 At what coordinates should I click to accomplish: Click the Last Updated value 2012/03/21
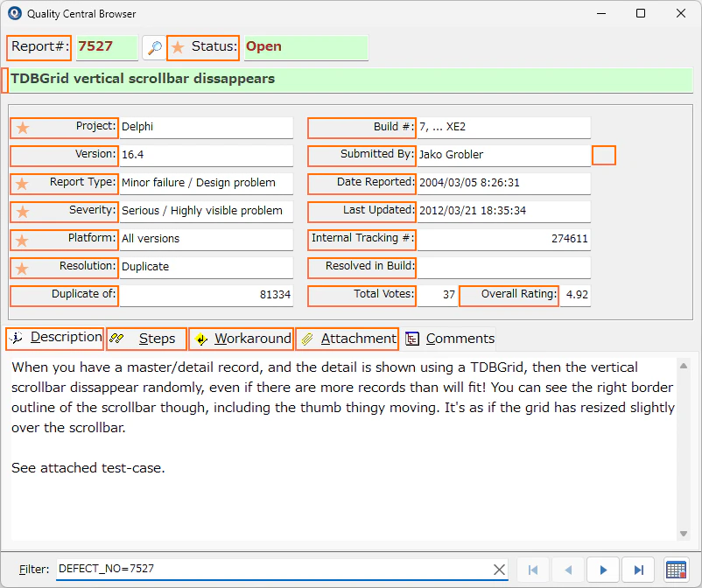click(x=504, y=211)
